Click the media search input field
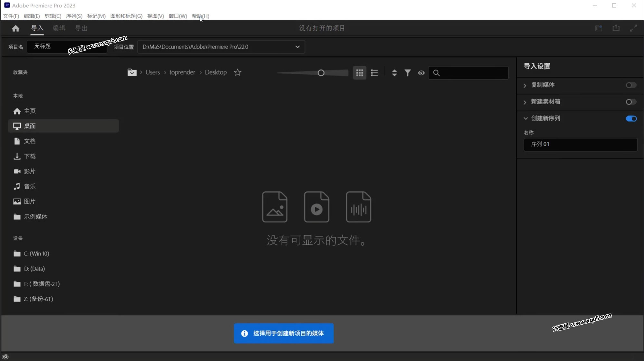This screenshot has width=644, height=361. click(x=468, y=73)
